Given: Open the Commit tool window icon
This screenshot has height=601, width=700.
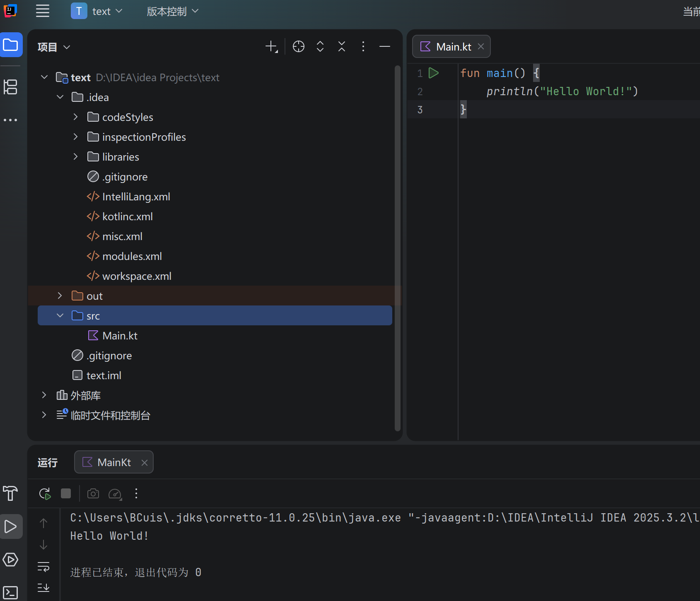Looking at the screenshot, I should [11, 87].
